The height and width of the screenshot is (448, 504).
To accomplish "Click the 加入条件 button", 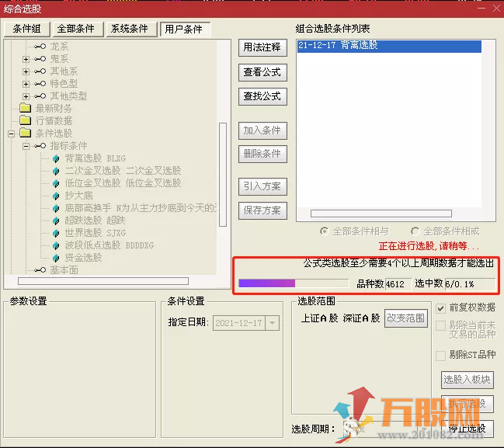I will (x=262, y=130).
